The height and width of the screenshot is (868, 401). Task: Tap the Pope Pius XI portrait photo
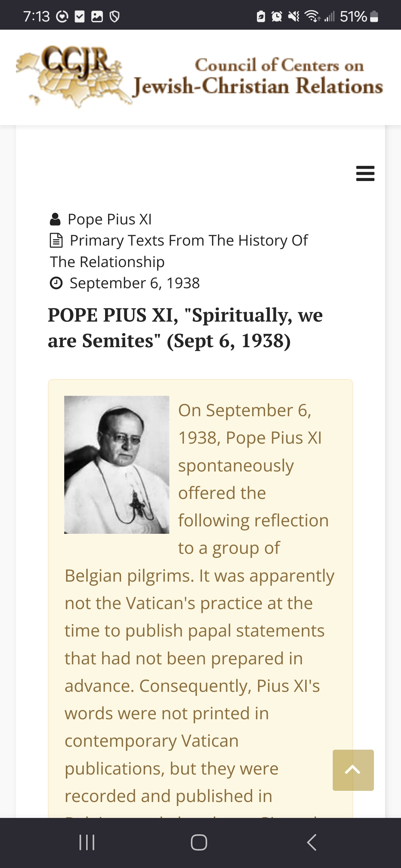[117, 464]
